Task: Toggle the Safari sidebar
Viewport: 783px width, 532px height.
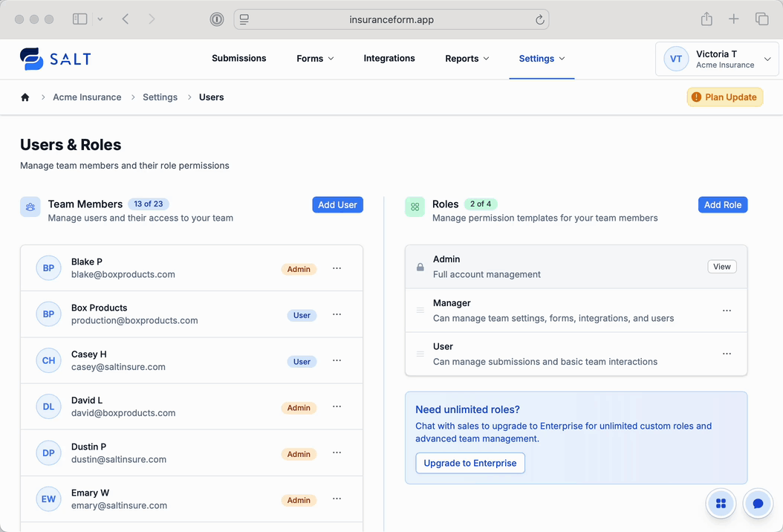Action: coord(79,19)
